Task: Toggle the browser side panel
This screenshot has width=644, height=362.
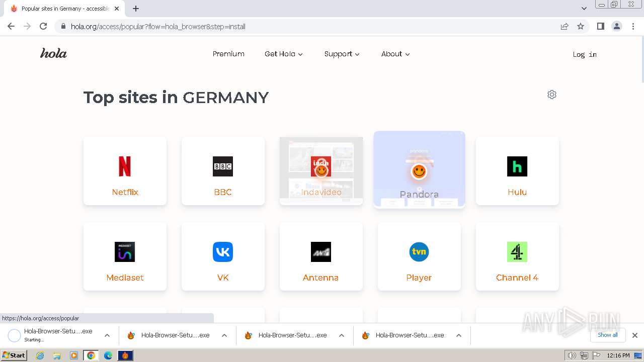Action: 600,26
